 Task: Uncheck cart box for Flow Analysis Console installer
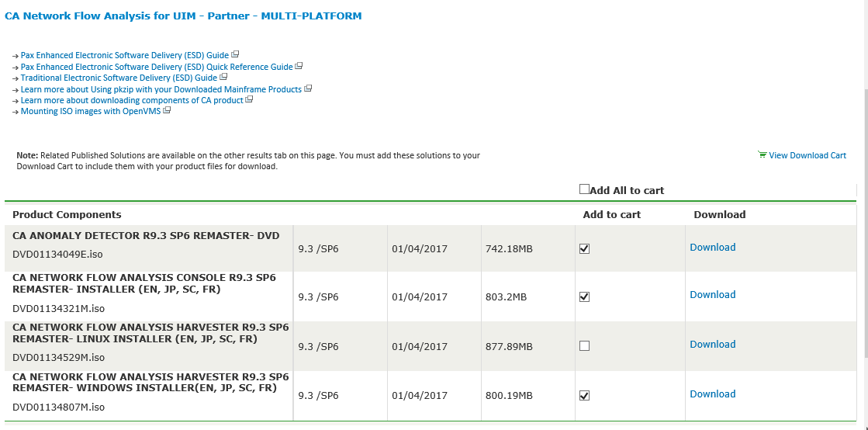click(x=584, y=296)
